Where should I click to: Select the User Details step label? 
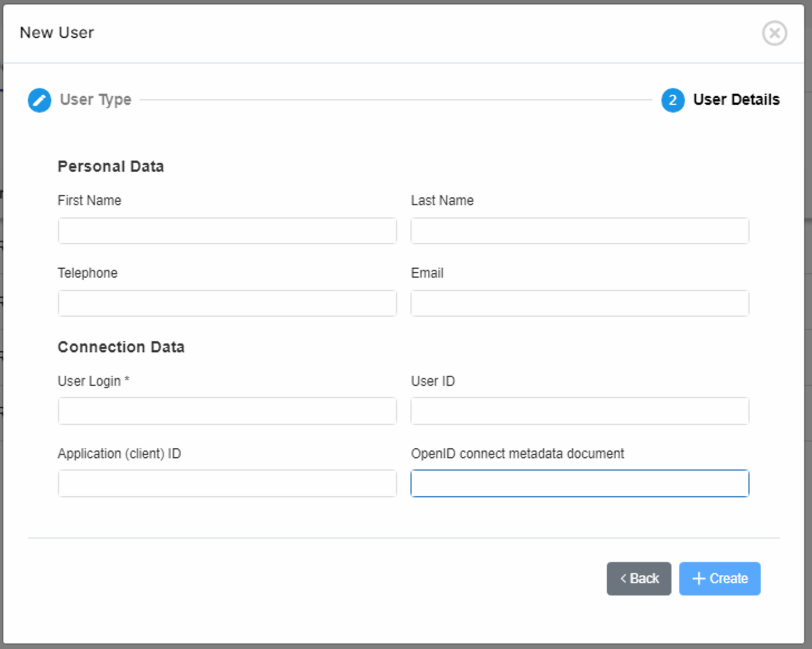pos(736,100)
